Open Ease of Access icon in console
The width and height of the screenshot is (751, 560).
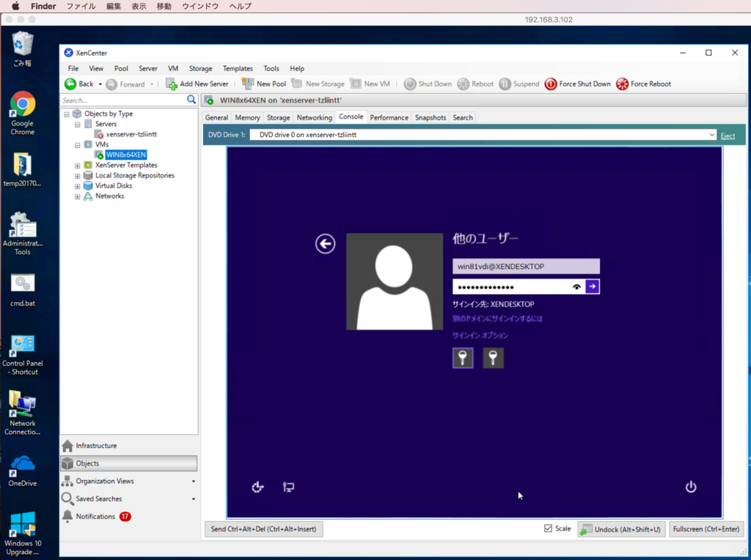(257, 487)
